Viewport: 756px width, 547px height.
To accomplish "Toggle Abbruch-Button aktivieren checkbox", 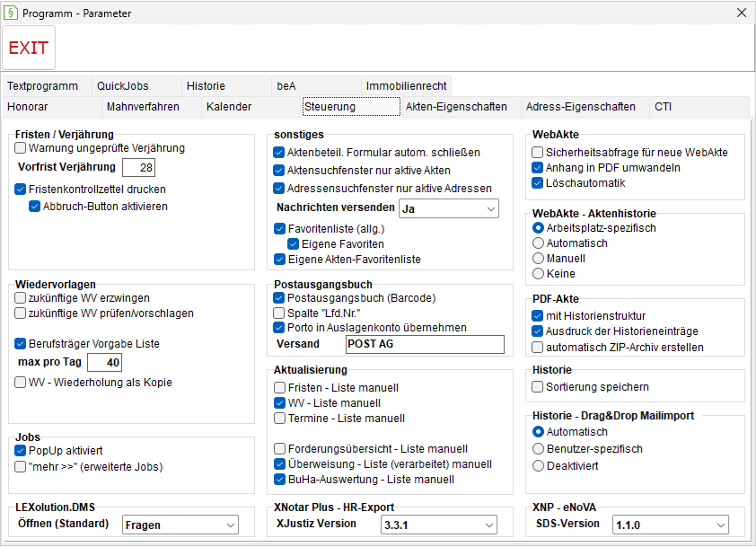I will pos(35,207).
